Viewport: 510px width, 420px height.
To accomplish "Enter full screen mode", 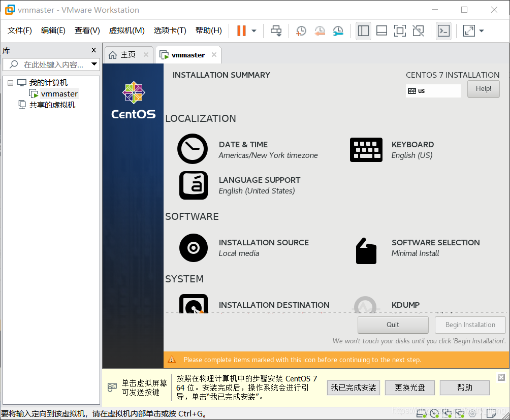I will point(400,31).
